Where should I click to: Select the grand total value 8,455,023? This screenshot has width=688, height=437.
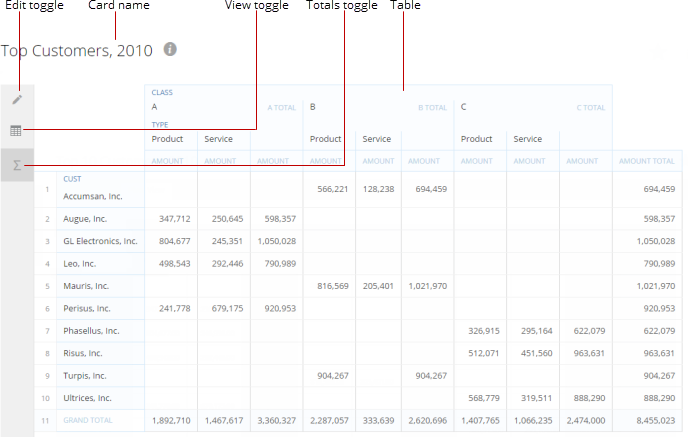654,421
